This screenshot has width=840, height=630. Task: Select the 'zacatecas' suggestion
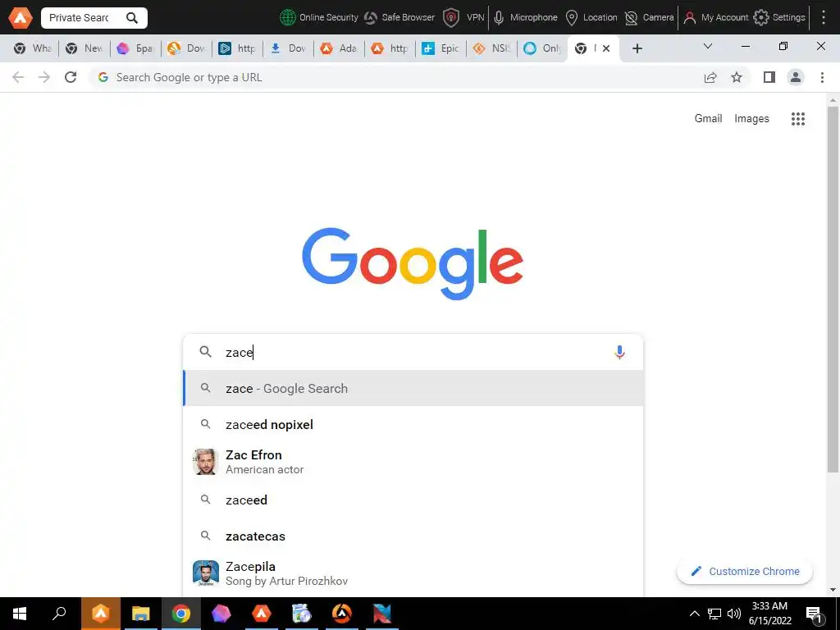[x=413, y=536]
